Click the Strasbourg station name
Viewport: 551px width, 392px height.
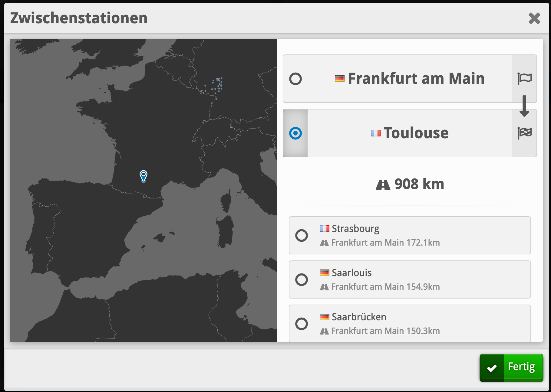355,229
